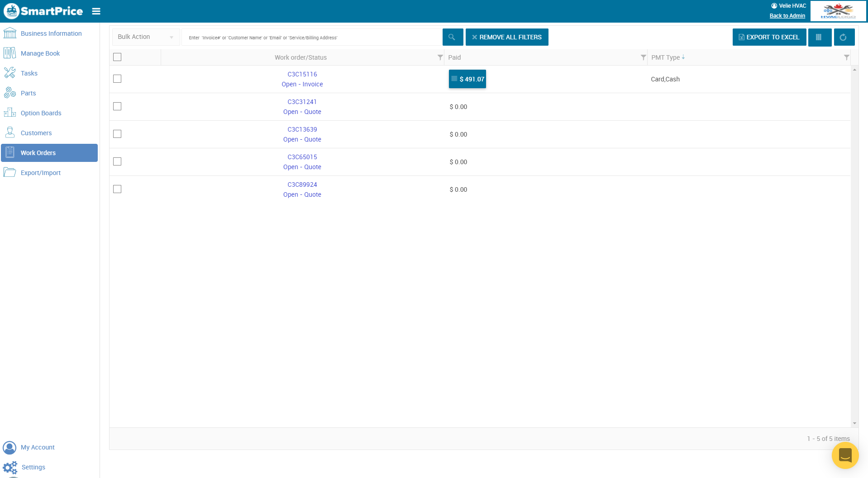
Task: Go to My Account from the sidebar
Action: [38, 447]
